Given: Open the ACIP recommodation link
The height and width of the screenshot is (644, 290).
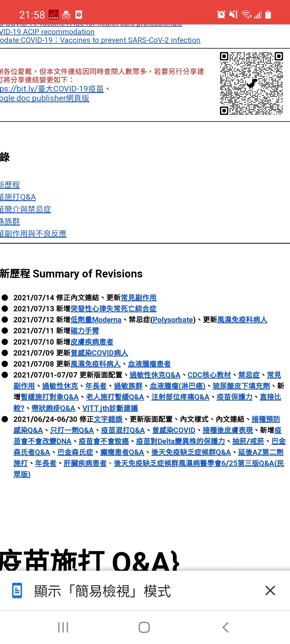Looking at the screenshot, I should click(x=47, y=32).
